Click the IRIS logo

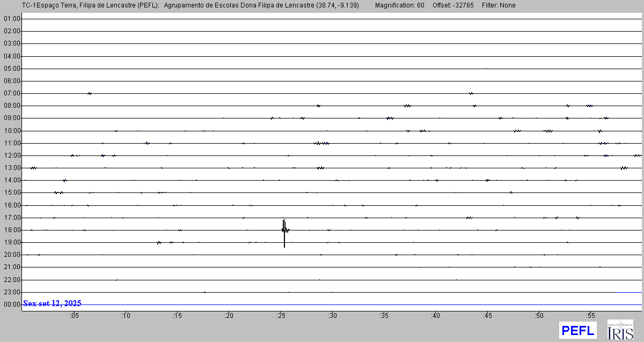click(x=620, y=330)
